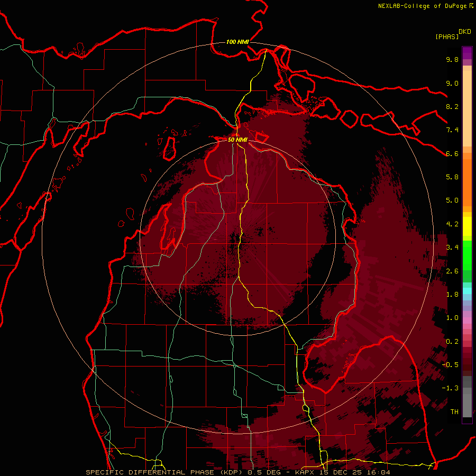The width and height of the screenshot is (476, 476).
Task: Click the [PHAS] units label
Action: click(x=447, y=36)
